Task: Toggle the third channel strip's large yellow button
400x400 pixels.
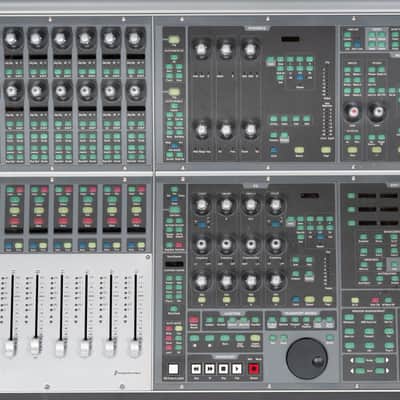Action: tap(63, 210)
